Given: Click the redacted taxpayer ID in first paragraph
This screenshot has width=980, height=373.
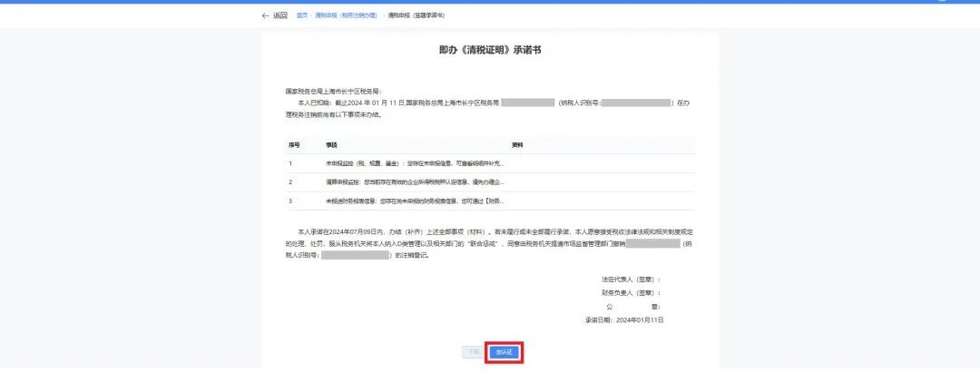Looking at the screenshot, I should pos(635,103).
